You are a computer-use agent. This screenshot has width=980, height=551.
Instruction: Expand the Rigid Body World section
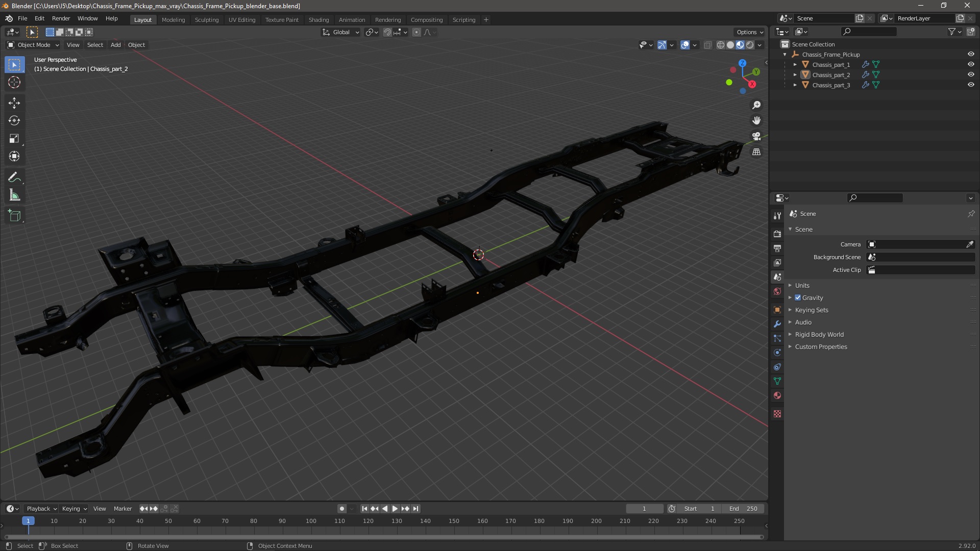[x=791, y=334]
